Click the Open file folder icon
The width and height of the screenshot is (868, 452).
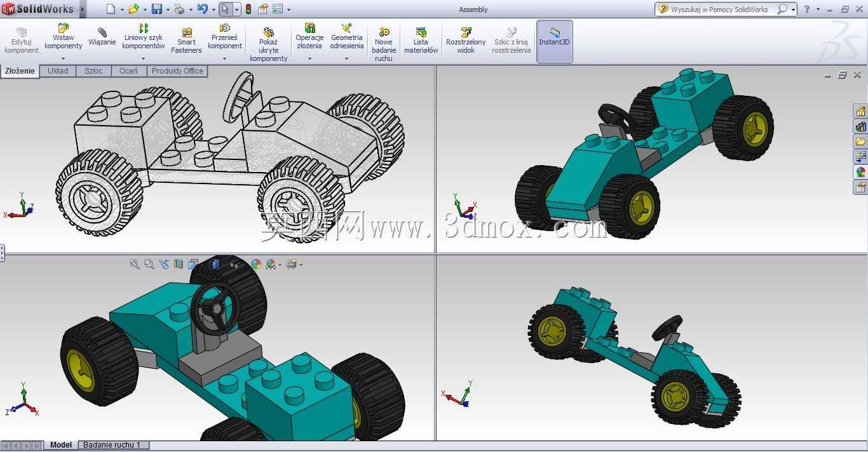point(133,9)
